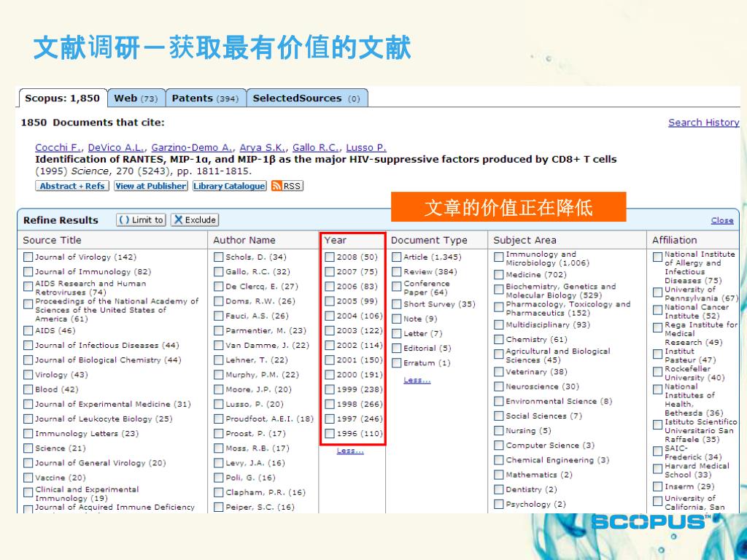Open author link Garzino-Demo A.
747x560 pixels.
[192, 147]
